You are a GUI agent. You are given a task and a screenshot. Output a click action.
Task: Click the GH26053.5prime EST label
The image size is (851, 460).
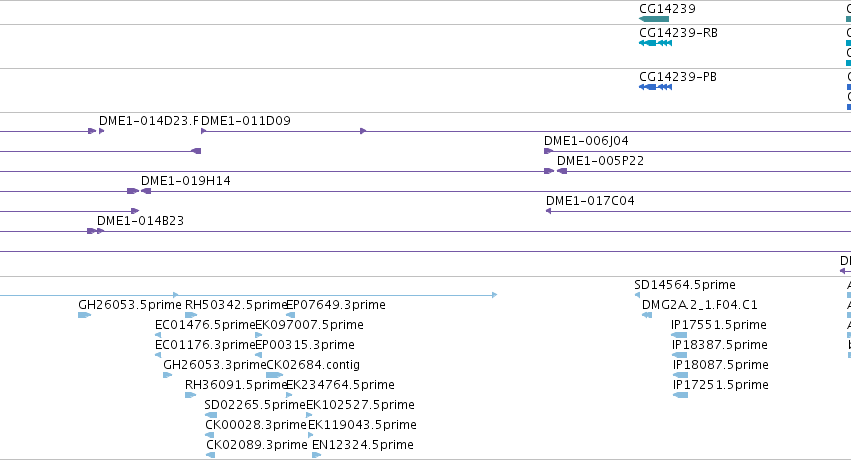pos(130,305)
